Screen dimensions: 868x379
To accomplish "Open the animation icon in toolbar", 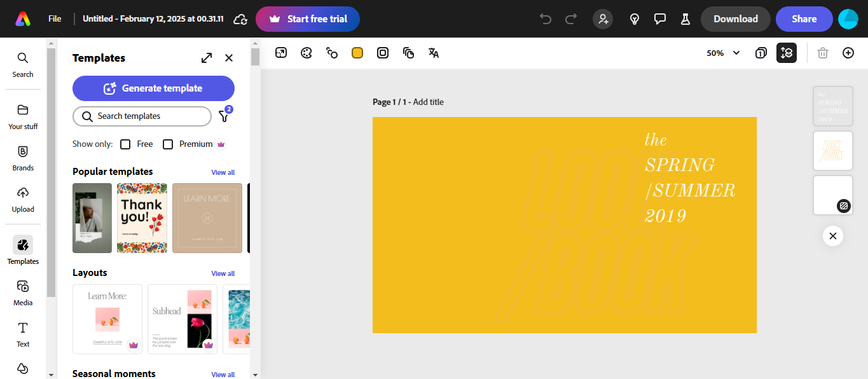I will point(332,53).
